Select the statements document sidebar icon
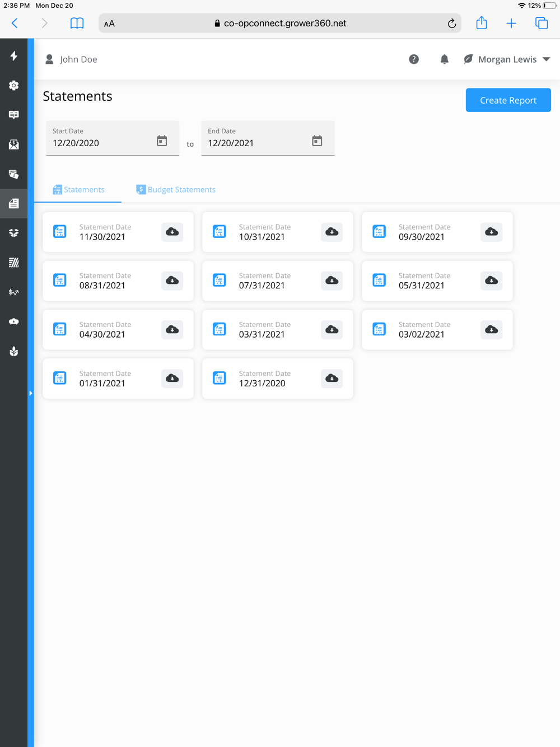 tap(13, 203)
